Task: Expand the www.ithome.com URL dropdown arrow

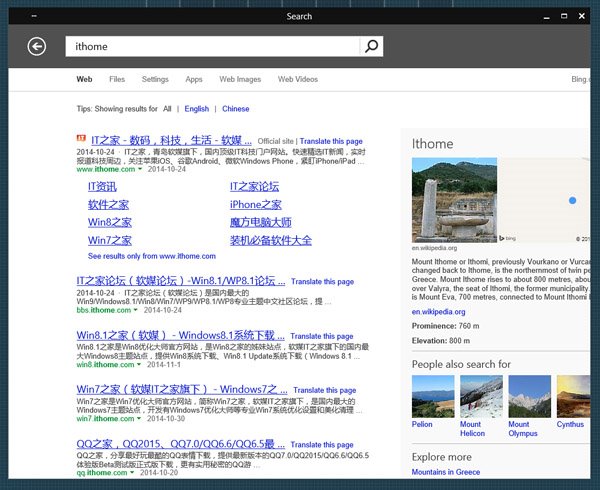Action: point(140,169)
